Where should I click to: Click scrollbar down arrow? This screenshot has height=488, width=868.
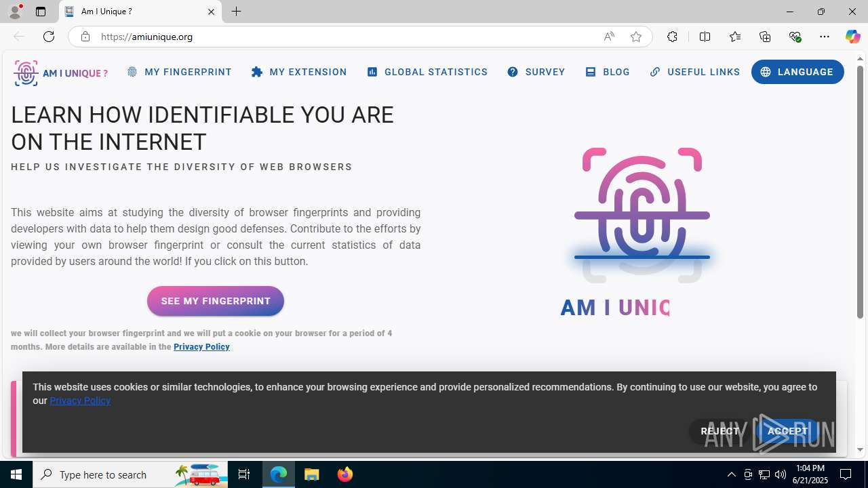pyautogui.click(x=860, y=449)
